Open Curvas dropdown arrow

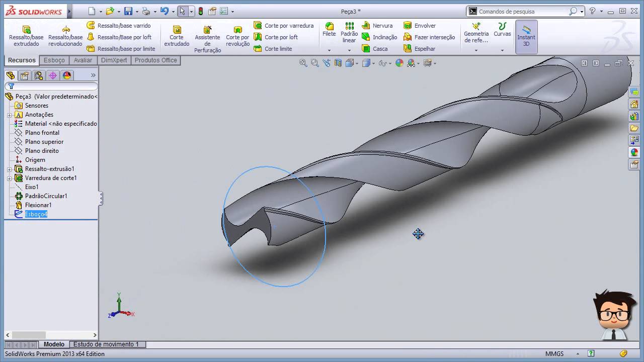coord(502,50)
